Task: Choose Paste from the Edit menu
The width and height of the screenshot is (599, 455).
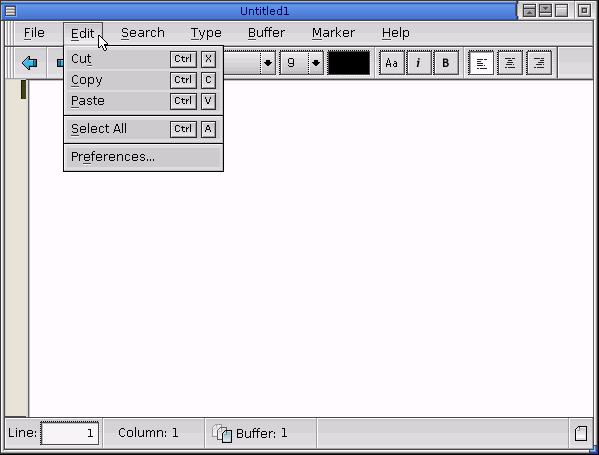Action: 143,101
